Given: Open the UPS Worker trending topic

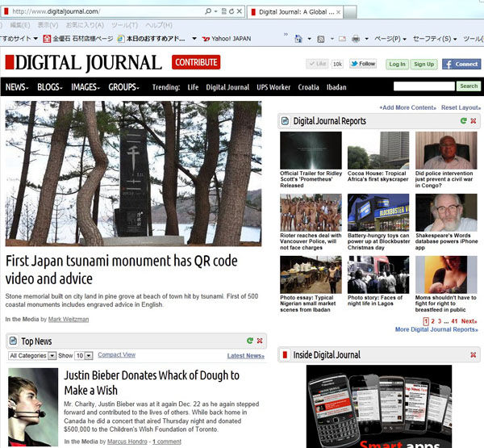Looking at the screenshot, I should 273,87.
